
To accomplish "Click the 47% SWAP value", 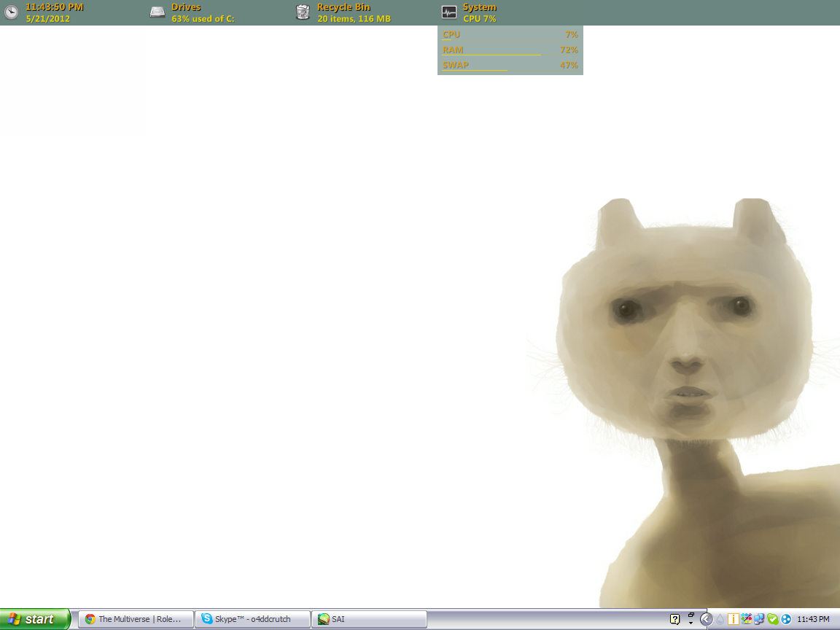I will (x=569, y=66).
